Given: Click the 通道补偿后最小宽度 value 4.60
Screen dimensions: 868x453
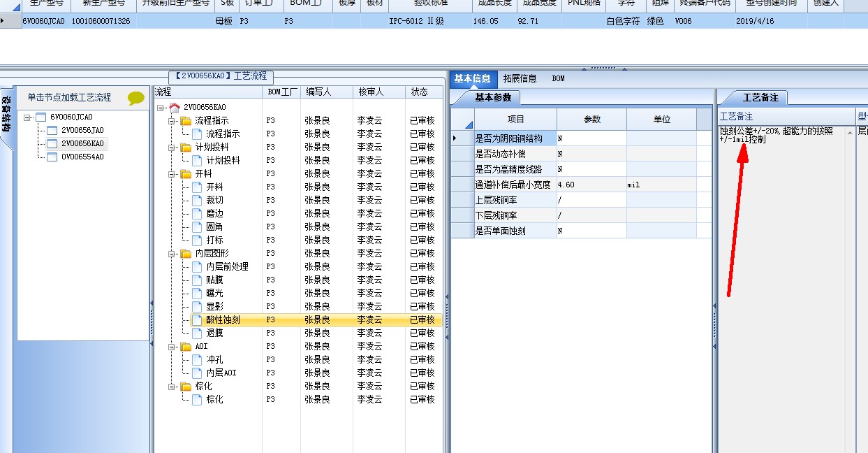Looking at the screenshot, I should (591, 185).
